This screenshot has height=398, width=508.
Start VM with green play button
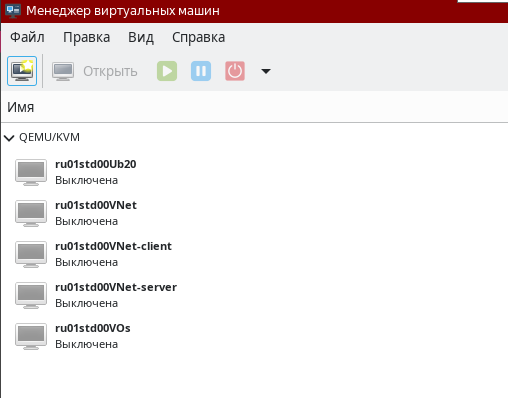[167, 71]
